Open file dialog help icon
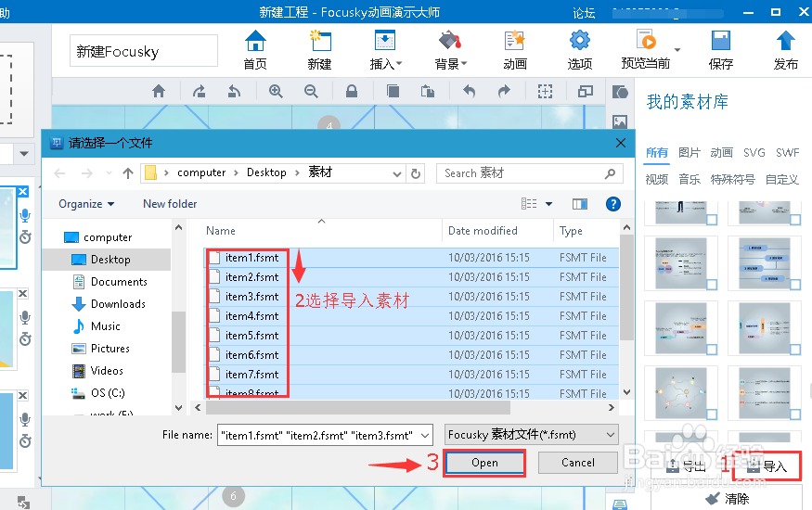The image size is (812, 510). (x=613, y=204)
